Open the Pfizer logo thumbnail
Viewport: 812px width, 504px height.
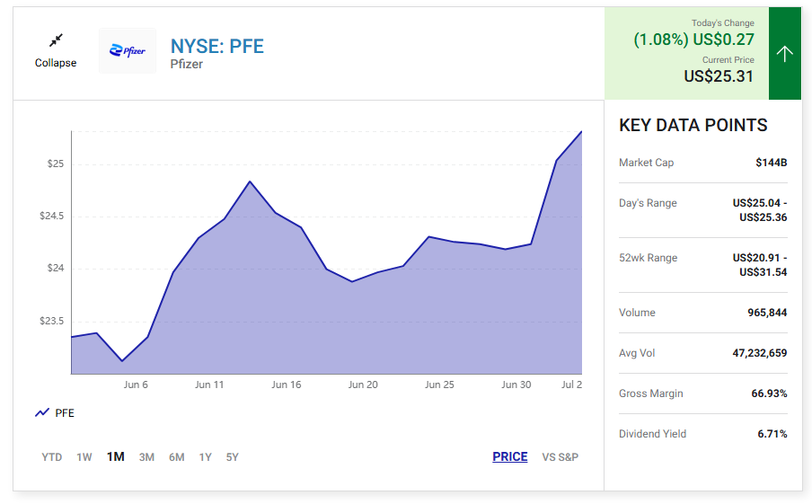pos(128,51)
